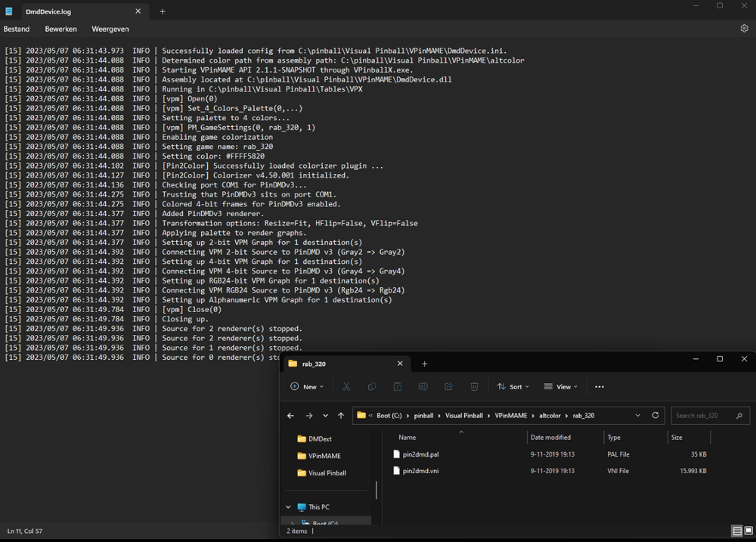The width and height of the screenshot is (756, 542).
Task: Click the Rename icon in Explorer
Action: [423, 387]
